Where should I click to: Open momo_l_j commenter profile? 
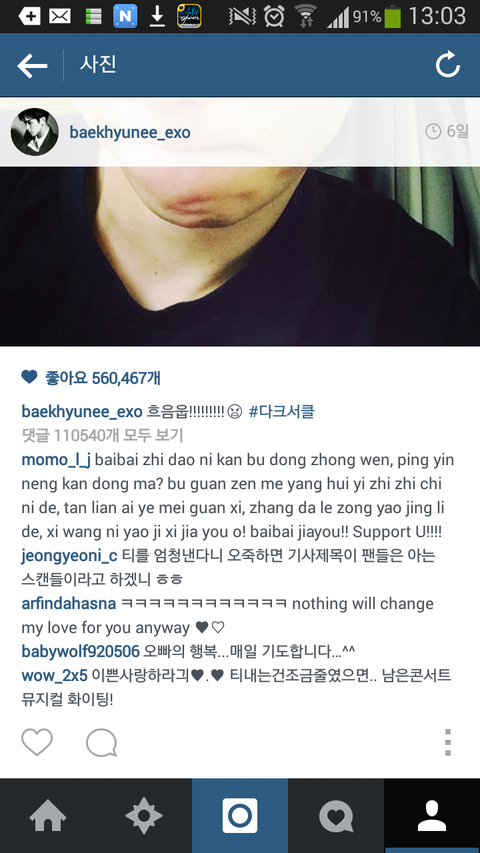pyautogui.click(x=56, y=460)
